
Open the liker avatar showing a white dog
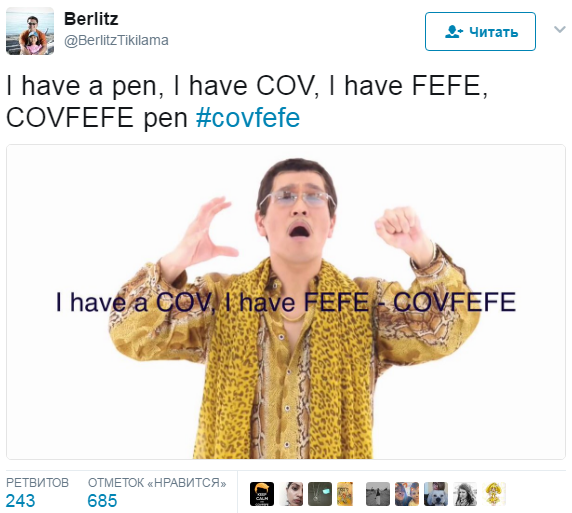click(436, 494)
